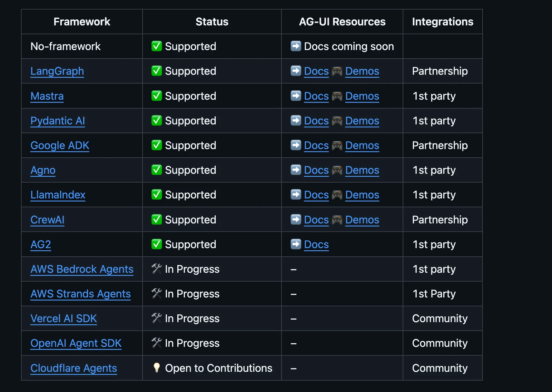Visit the Demos link for Agno
The height and width of the screenshot is (392, 552).
pos(362,170)
